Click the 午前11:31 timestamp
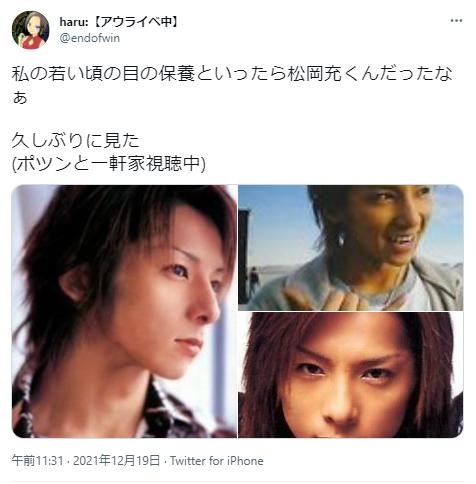This screenshot has width=476, height=484. coord(37,461)
